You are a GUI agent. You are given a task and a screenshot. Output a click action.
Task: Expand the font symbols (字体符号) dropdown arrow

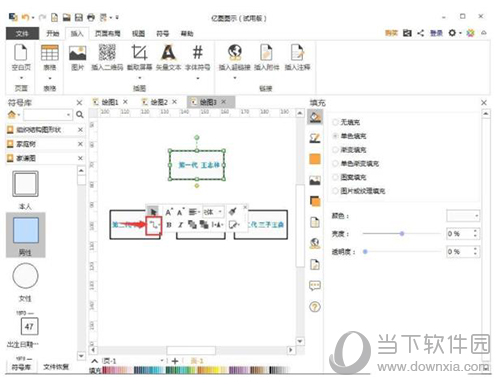pos(198,78)
